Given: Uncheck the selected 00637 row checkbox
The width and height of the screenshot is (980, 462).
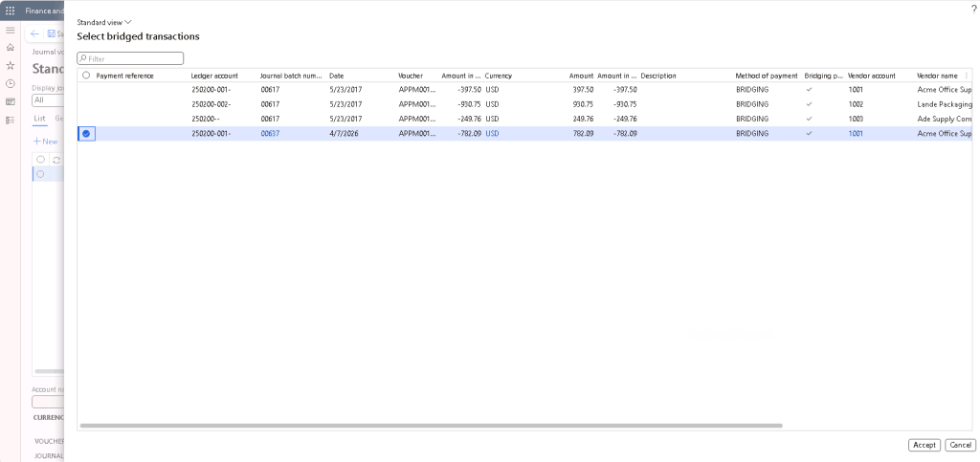Looking at the screenshot, I should click(x=86, y=134).
